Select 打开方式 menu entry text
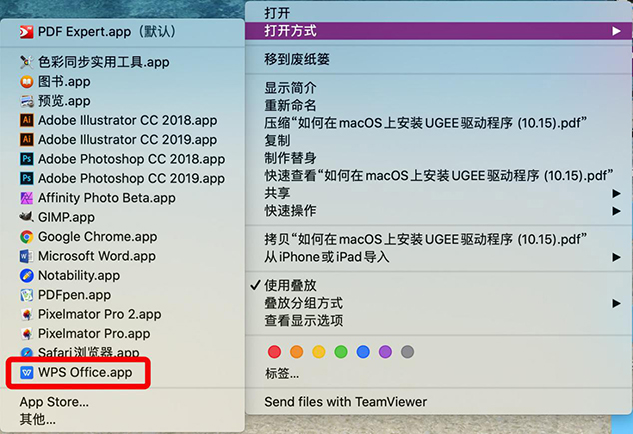The height and width of the screenshot is (434, 633). point(290,31)
